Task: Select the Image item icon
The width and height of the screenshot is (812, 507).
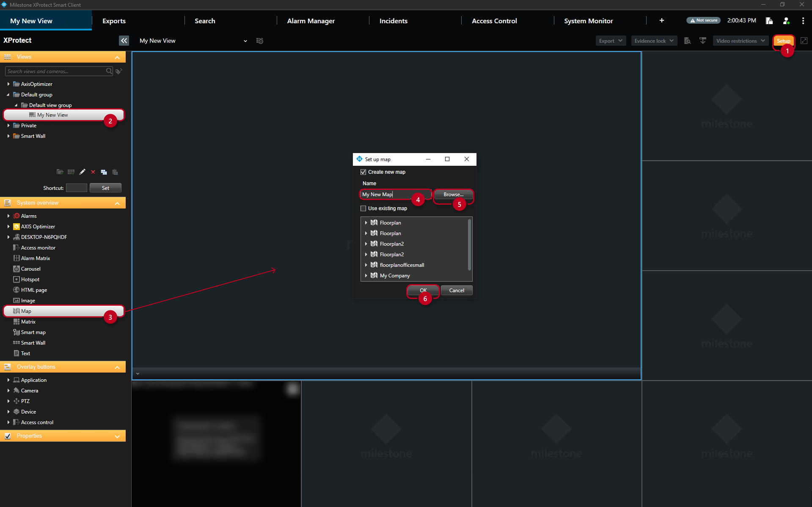Action: tap(17, 301)
